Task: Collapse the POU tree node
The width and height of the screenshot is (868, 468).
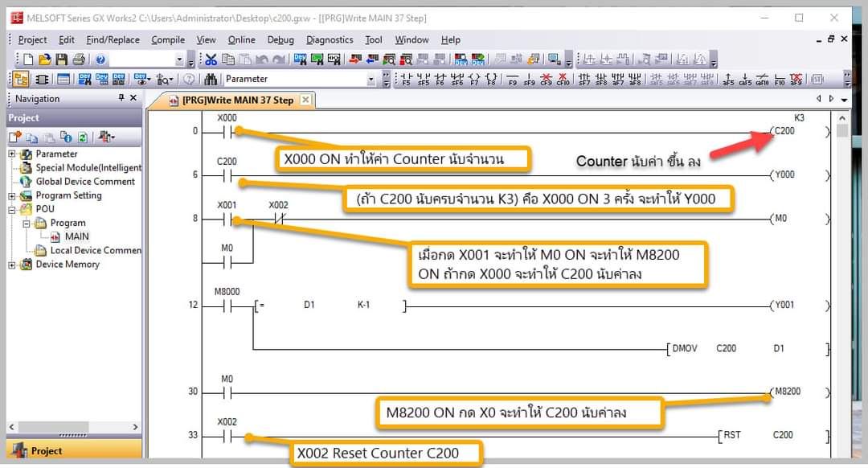Action: pyautogui.click(x=12, y=209)
